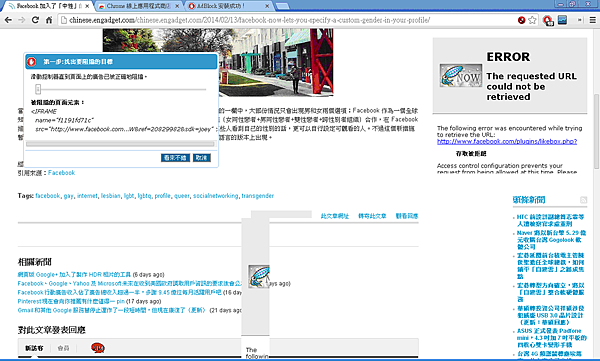
Task: Open the ASUS Padfone mini headline
Action: (551, 338)
